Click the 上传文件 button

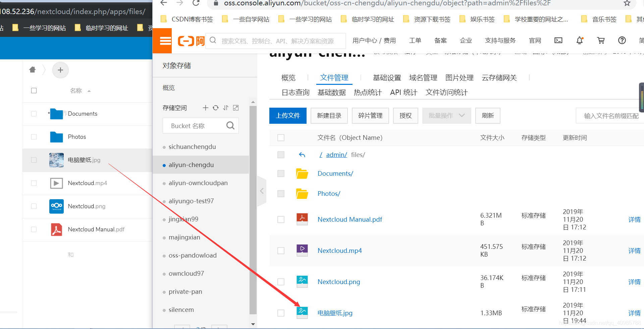coord(288,116)
